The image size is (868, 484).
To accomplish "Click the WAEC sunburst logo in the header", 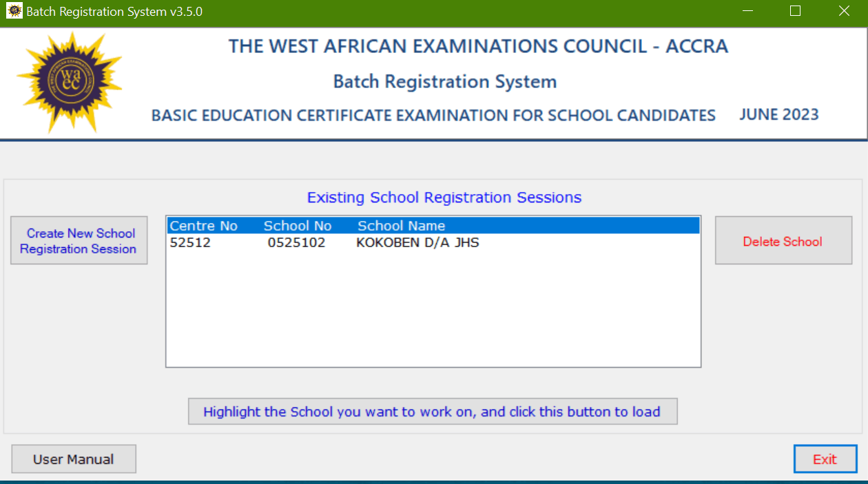I will pos(69,82).
